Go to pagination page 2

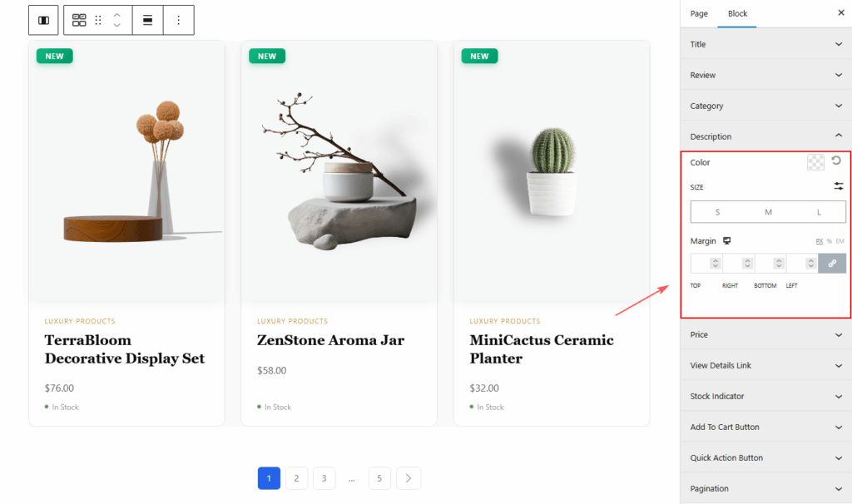click(x=296, y=478)
